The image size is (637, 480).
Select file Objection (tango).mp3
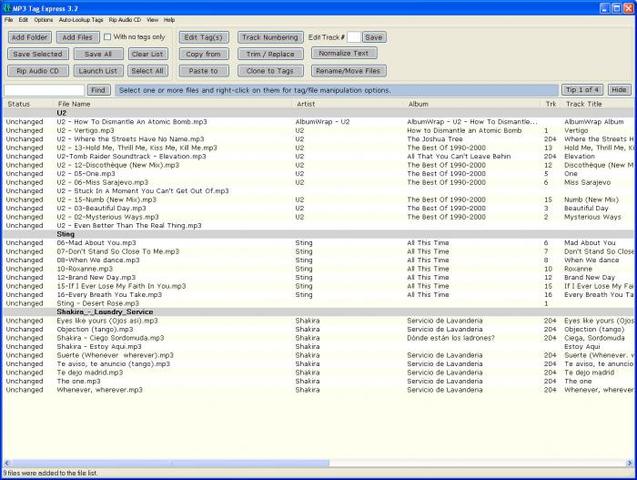point(95,329)
